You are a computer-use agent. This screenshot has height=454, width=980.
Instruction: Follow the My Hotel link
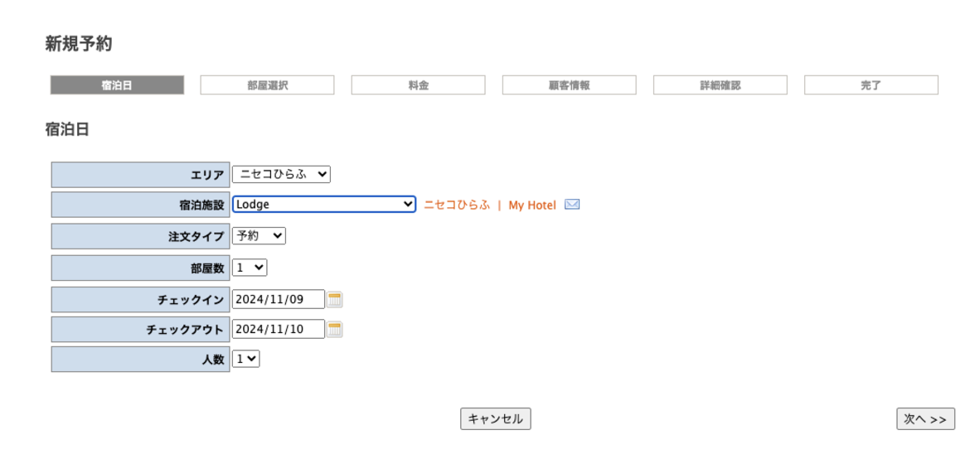point(532,205)
